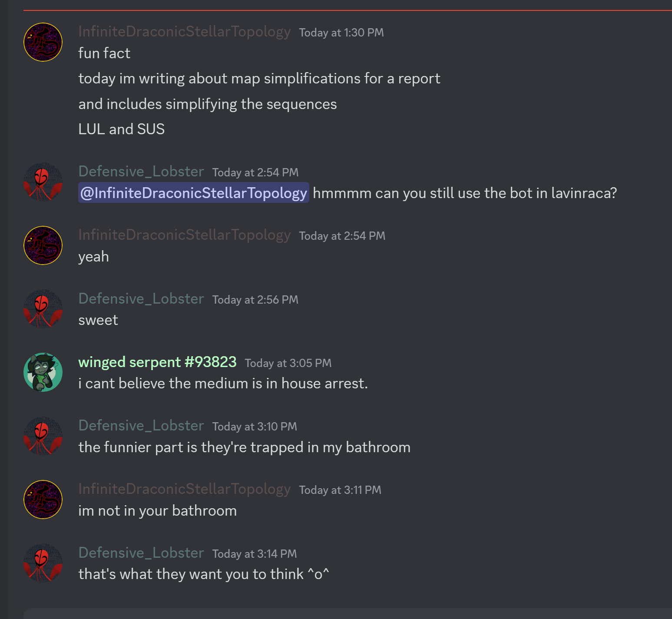Click the InfiniteDraconicStellarTopology username at 1:30 PM
The image size is (672, 619).
185,32
